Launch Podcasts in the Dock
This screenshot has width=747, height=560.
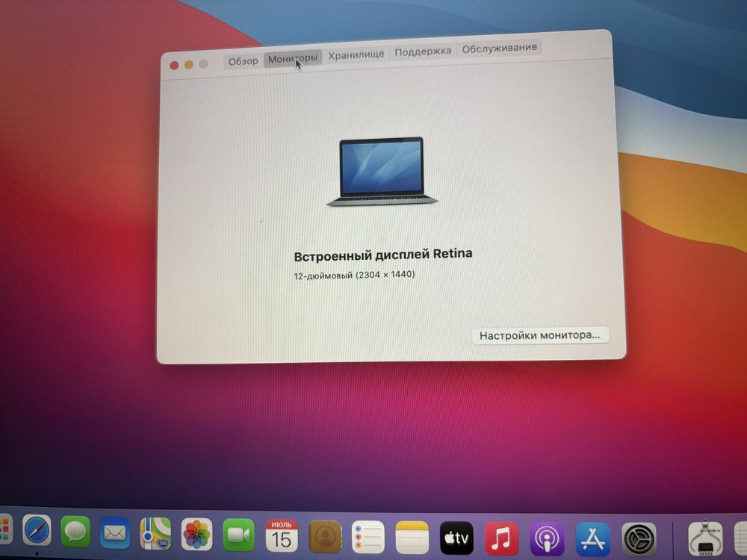coord(547,540)
